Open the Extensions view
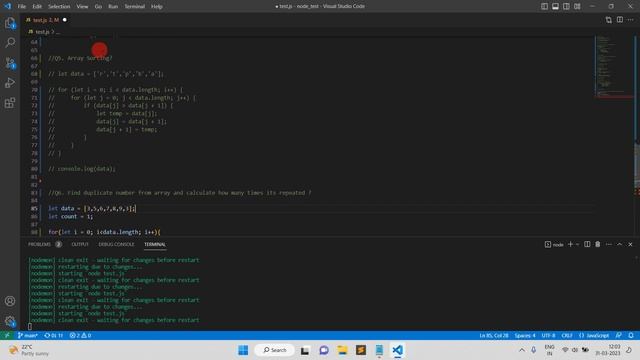This screenshot has width=640, height=360. click(10, 103)
